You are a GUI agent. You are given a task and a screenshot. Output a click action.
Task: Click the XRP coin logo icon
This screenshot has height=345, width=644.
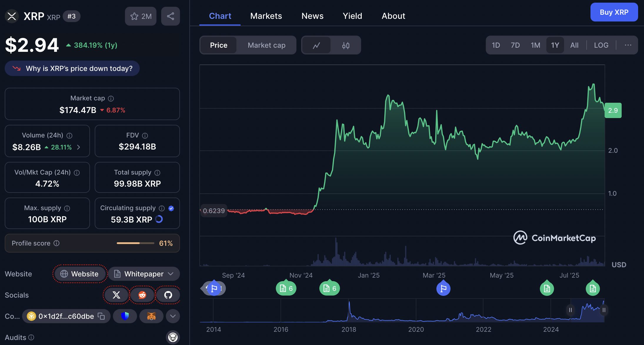coord(12,16)
